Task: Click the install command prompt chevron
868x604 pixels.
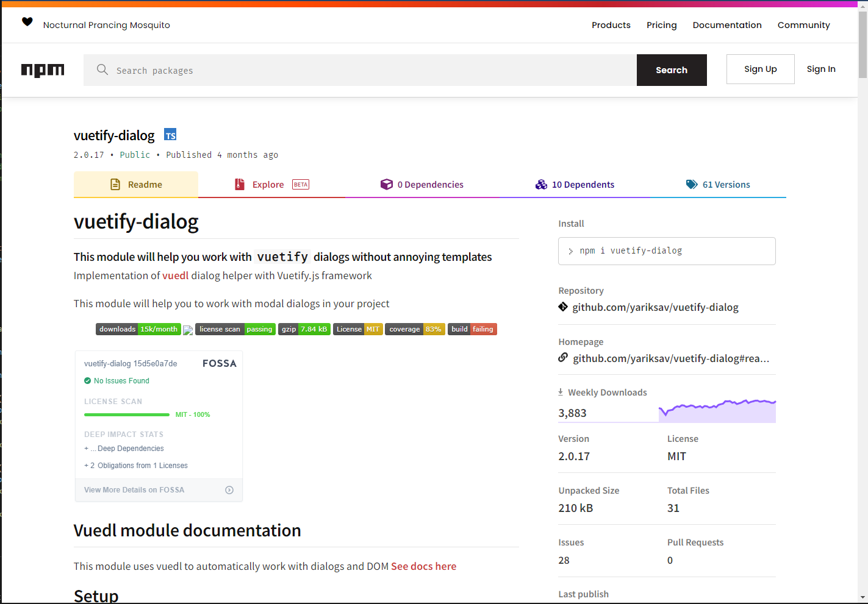Action: pos(570,251)
